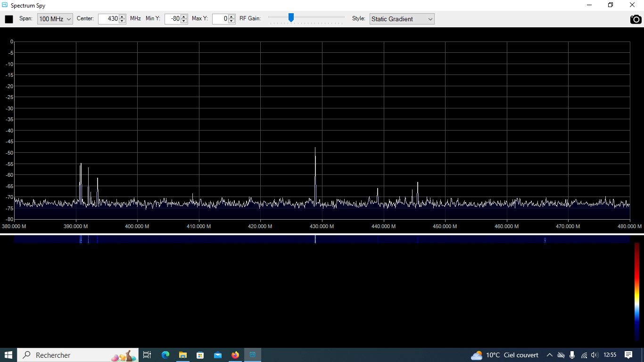Open the volume speaker tray icon

[x=594, y=355]
